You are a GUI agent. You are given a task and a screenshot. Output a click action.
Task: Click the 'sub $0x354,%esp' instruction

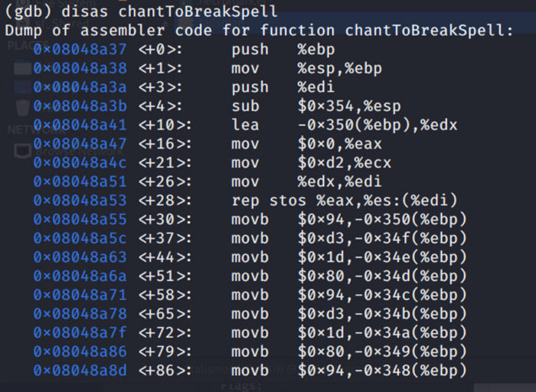click(316, 106)
